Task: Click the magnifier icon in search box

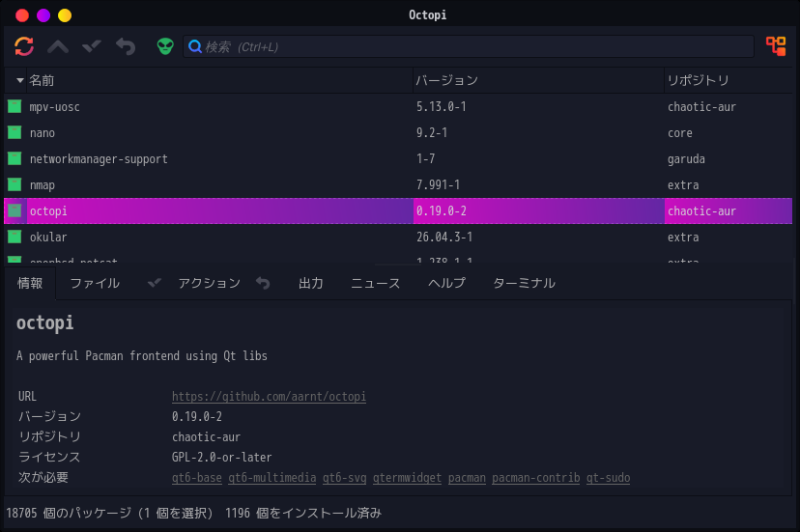Action: click(x=194, y=47)
